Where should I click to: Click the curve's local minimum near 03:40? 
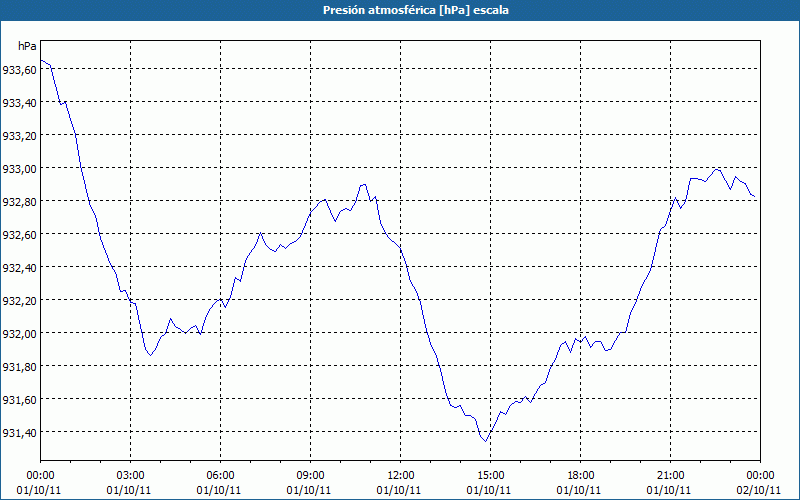(151, 355)
